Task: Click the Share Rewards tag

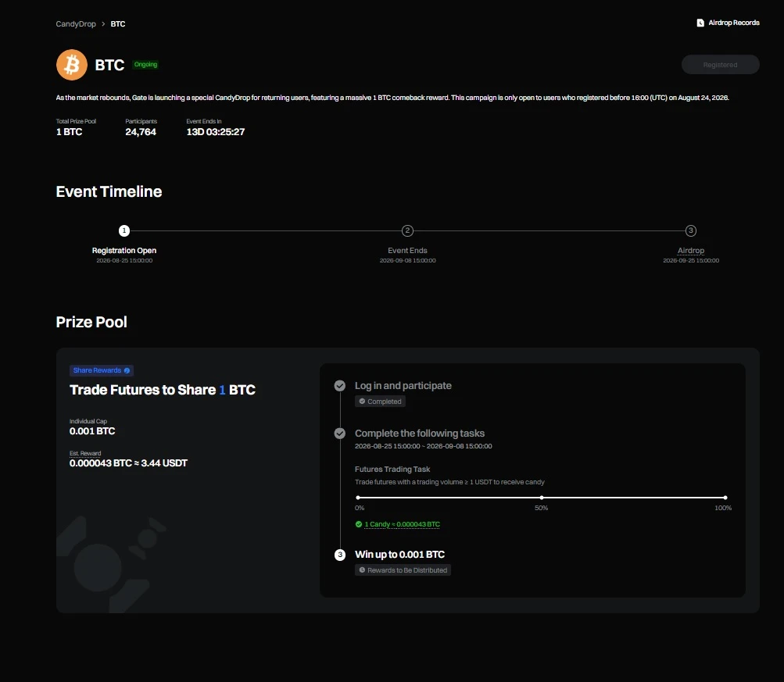Action: (x=102, y=370)
